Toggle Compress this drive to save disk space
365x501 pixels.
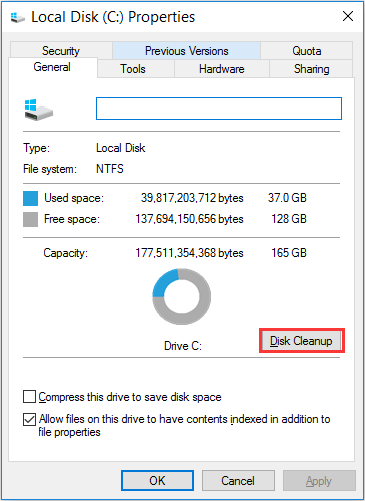29,397
